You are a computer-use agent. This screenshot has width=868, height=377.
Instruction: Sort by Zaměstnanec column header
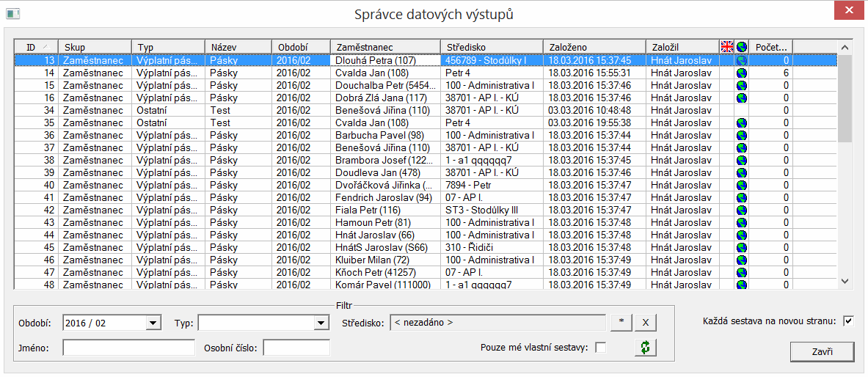pyautogui.click(x=385, y=47)
